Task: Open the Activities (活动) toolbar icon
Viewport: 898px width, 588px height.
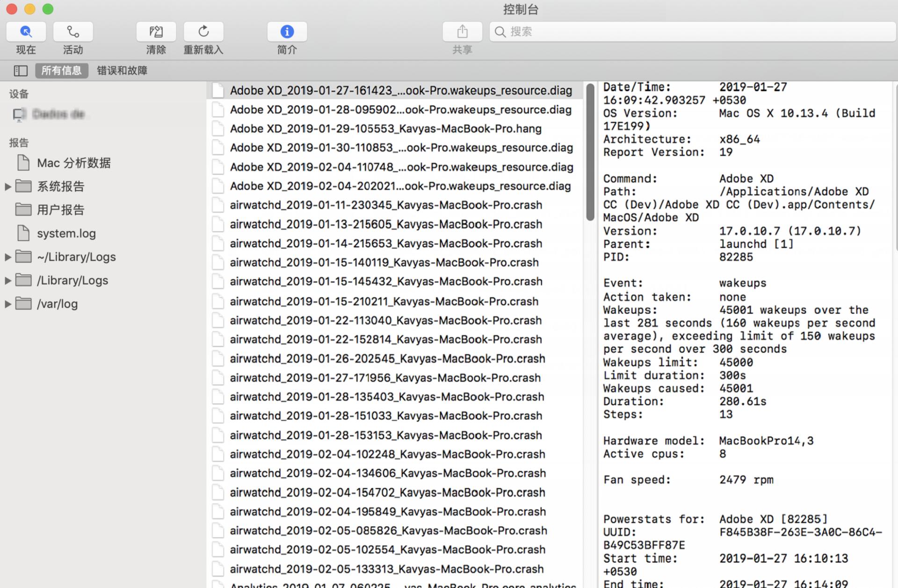Action: coord(73,32)
